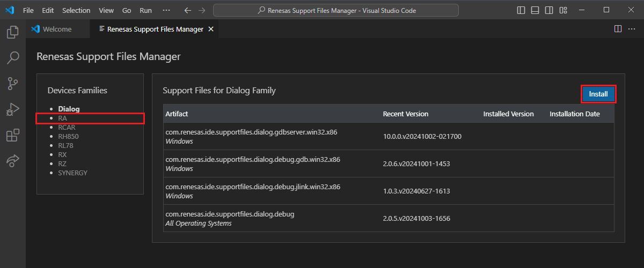The height and width of the screenshot is (268, 644).
Task: Click the Installation Date column header
Action: point(575,114)
